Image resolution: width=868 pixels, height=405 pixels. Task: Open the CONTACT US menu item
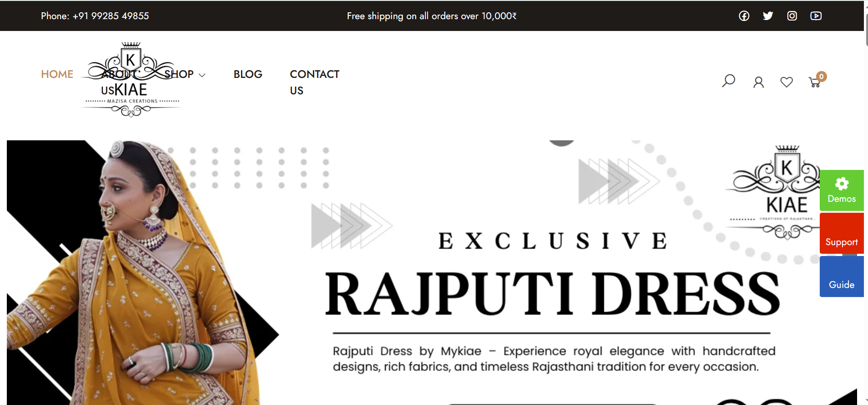coord(315,82)
